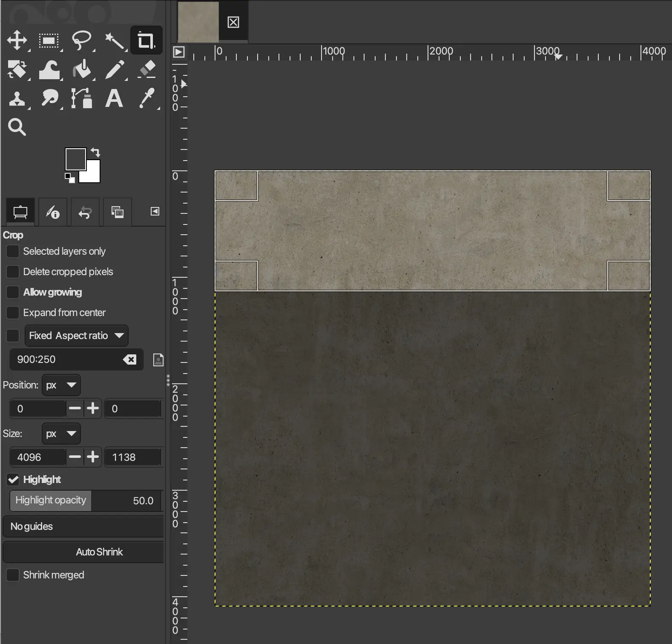This screenshot has height=644, width=672.
Task: Open the Position unit px dropdown
Action: pyautogui.click(x=61, y=385)
